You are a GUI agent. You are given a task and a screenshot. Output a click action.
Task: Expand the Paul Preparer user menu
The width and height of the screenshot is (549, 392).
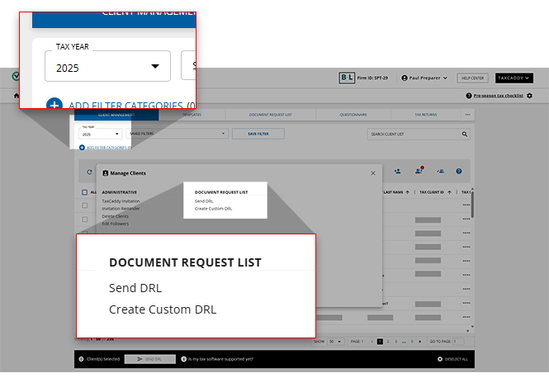[424, 78]
